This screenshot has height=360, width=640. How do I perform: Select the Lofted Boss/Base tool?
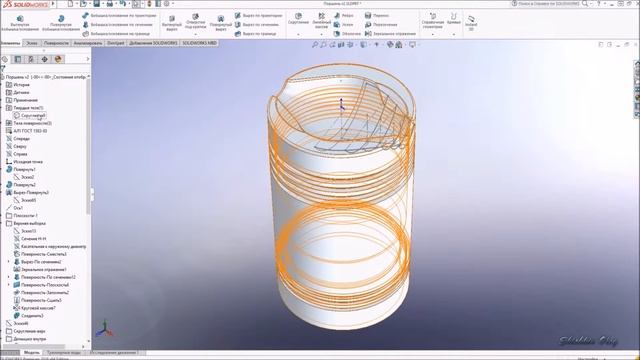[117, 24]
